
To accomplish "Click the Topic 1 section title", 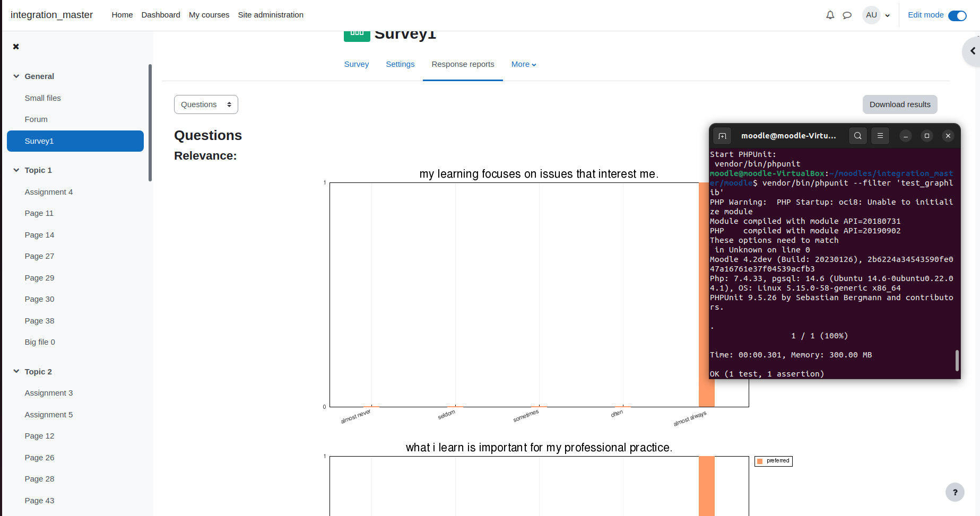I will (38, 170).
